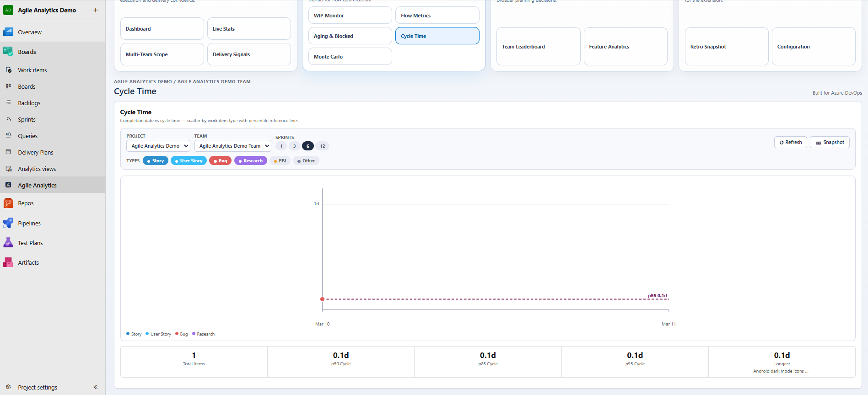Open the Dashboard view
The image size is (868, 395).
point(162,29)
